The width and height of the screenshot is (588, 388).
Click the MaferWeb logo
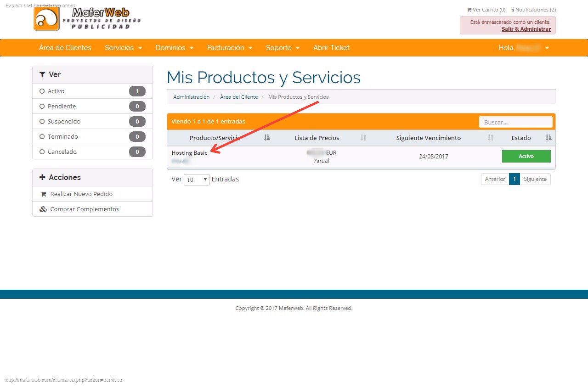[x=87, y=19]
